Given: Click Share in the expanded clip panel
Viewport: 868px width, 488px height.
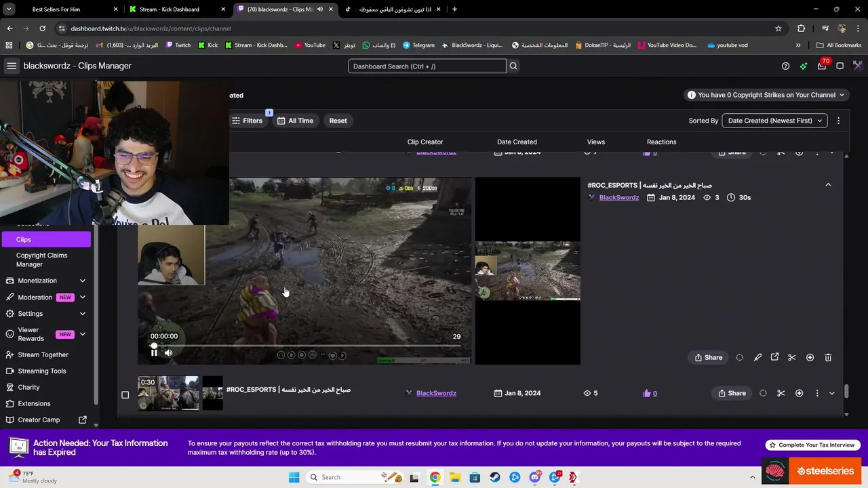Looking at the screenshot, I should click(x=709, y=357).
